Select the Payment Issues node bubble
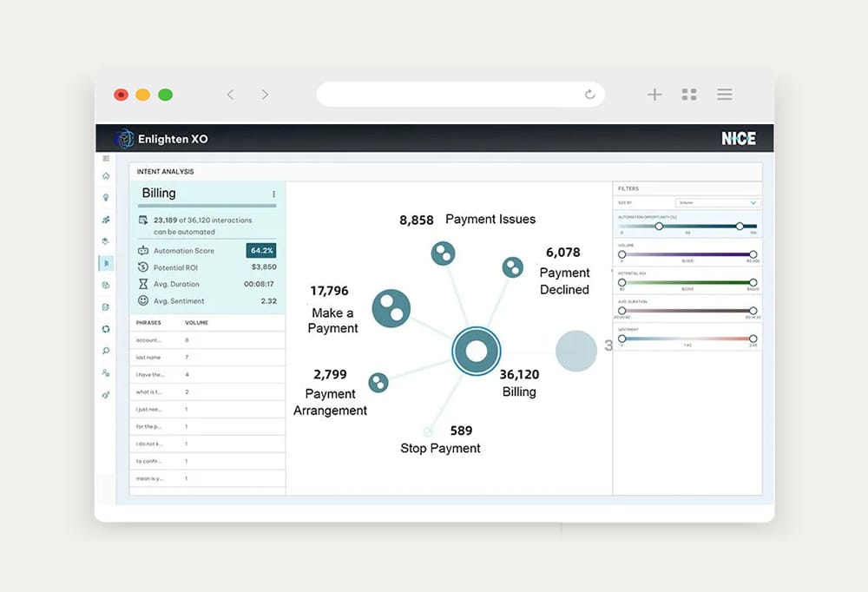 (x=443, y=253)
